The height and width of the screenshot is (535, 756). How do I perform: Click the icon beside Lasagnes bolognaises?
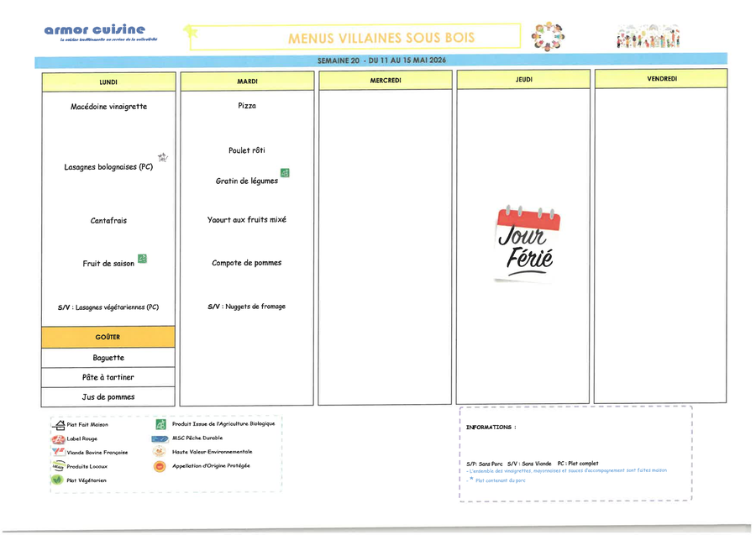pyautogui.click(x=163, y=157)
